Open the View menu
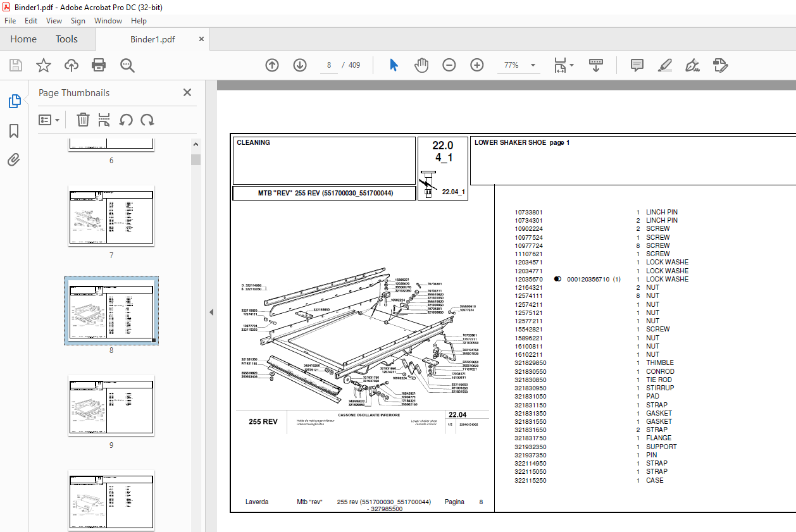Screen dimensions: 796x532 54,21
